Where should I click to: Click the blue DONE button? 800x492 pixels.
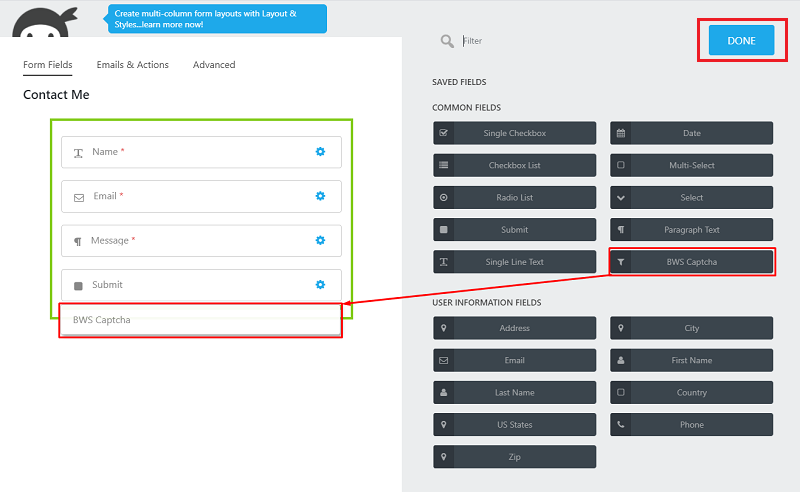coord(741,40)
